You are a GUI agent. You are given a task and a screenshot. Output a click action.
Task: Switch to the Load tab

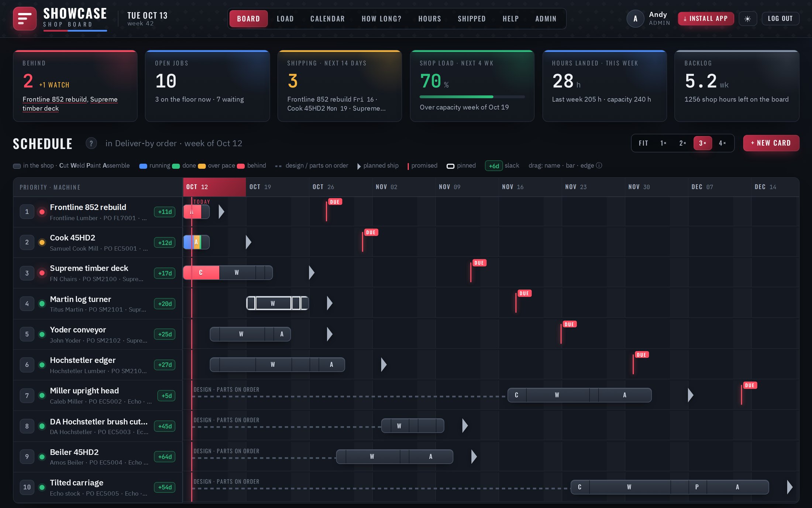(285, 19)
